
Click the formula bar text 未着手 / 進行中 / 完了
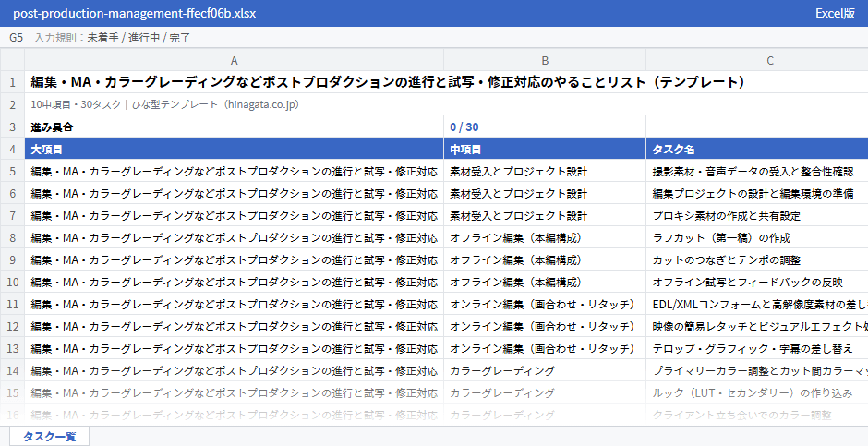pos(139,38)
